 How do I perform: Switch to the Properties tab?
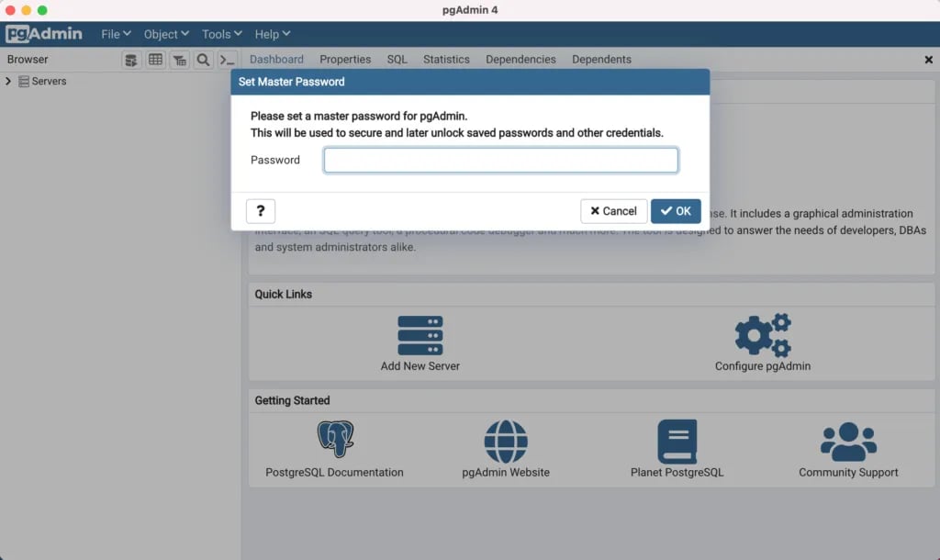345,60
